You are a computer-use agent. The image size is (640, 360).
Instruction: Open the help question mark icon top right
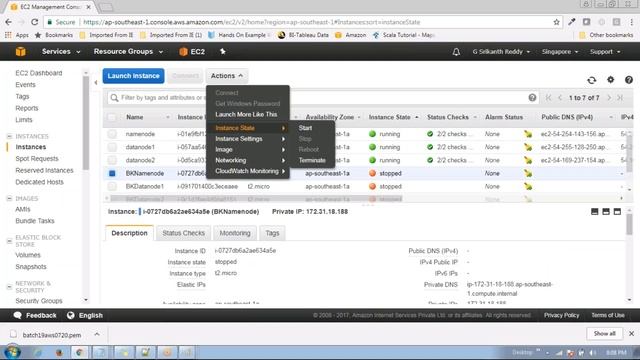point(629,80)
